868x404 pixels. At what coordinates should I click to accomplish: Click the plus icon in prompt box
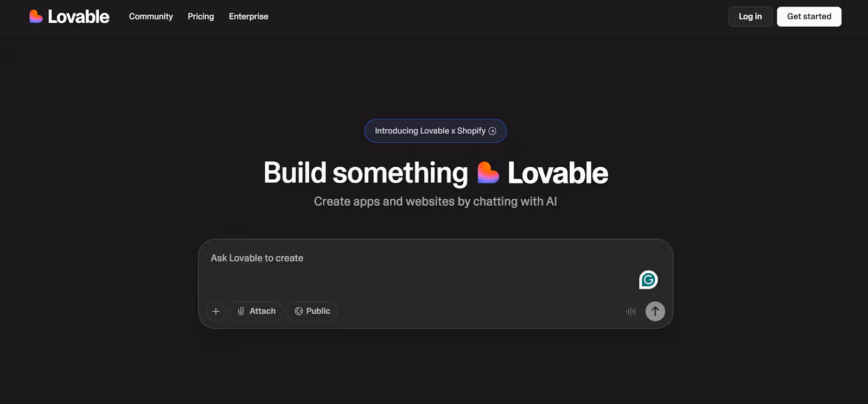216,311
